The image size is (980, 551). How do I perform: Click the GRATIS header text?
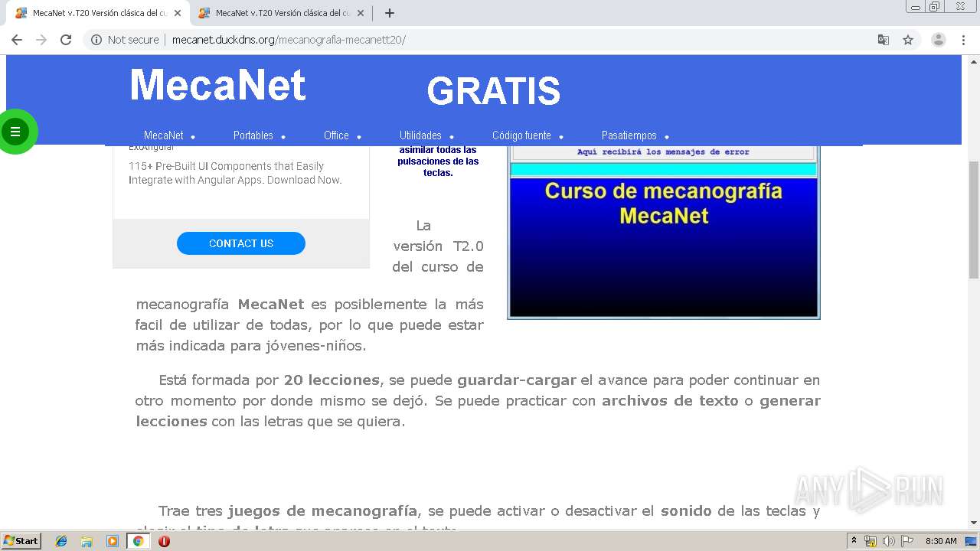pos(493,91)
